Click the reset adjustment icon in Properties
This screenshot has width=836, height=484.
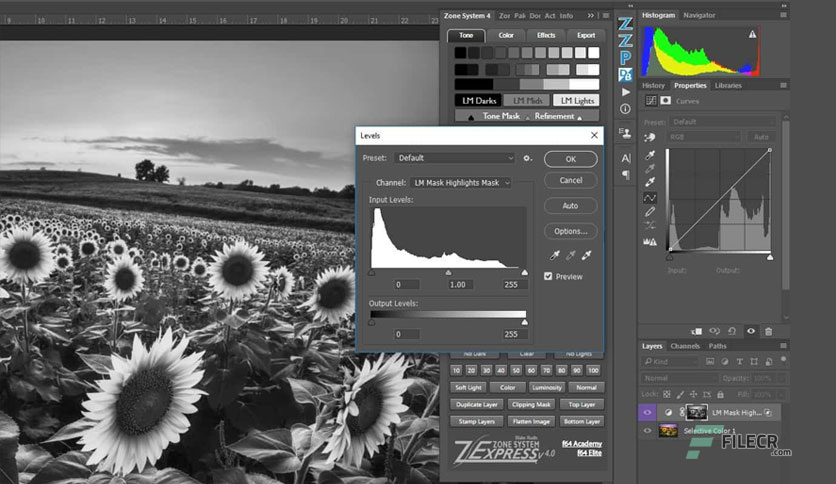(732, 332)
